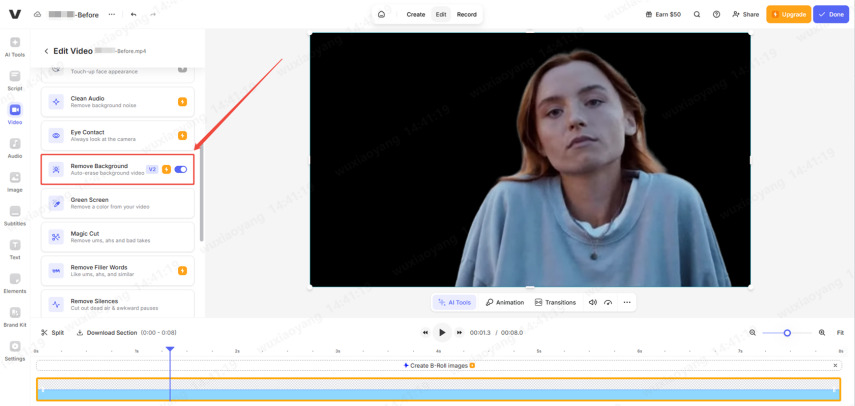Select Clean Audio tool
The width and height of the screenshot is (855, 406).
click(x=118, y=102)
